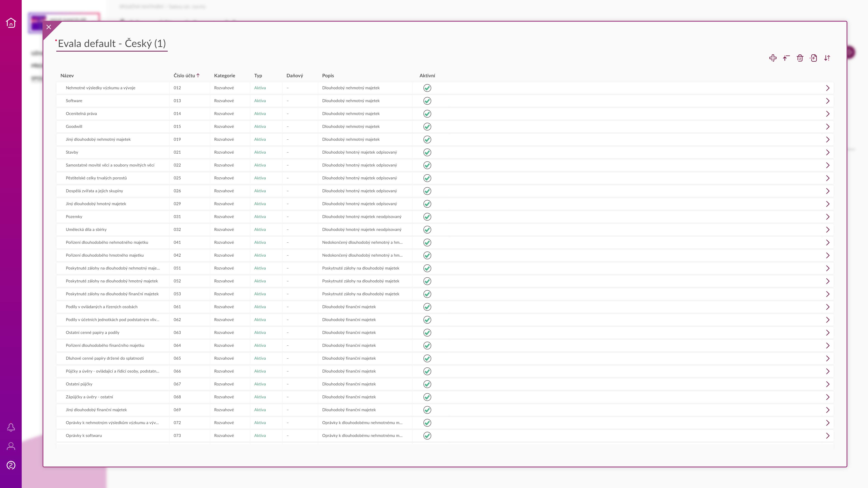
Task: Select Nehmotné výsledky výzkumu a vývoje row
Action: coord(445,88)
